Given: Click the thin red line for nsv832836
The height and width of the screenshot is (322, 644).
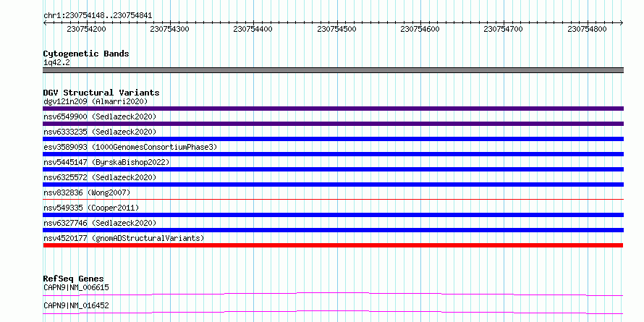Looking at the screenshot, I should coord(333,199).
